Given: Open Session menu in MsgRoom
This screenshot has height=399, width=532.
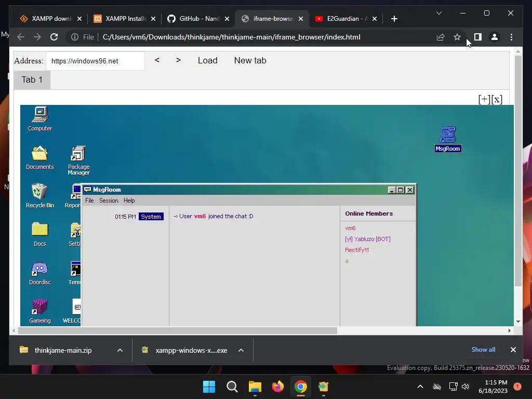Looking at the screenshot, I should coord(109,201).
